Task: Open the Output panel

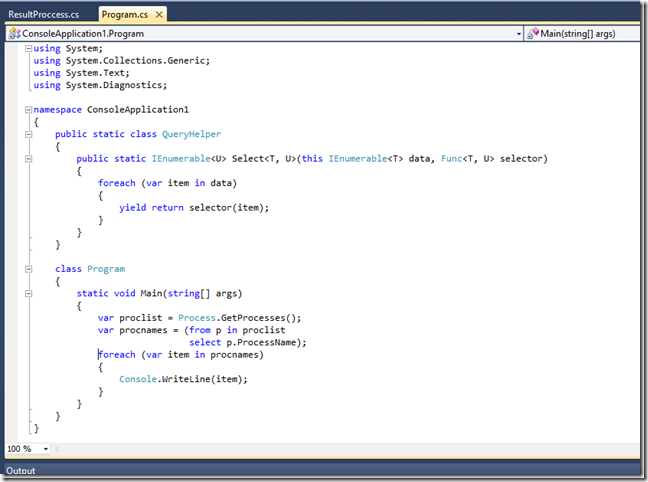Action: pos(21,471)
